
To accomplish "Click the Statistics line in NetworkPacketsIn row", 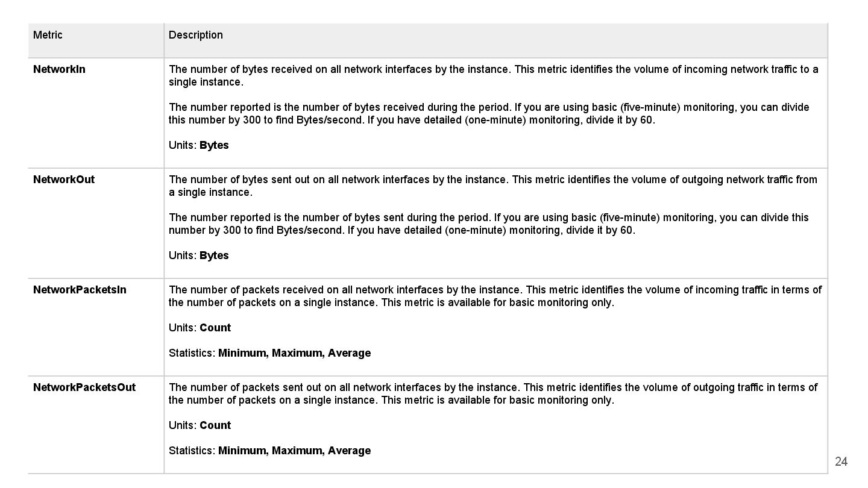I will pyautogui.click(x=269, y=353).
